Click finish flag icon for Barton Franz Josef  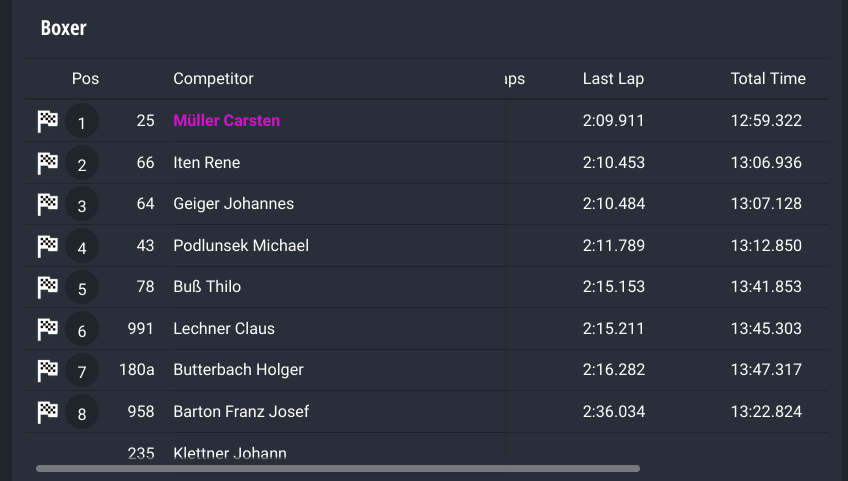[x=48, y=412]
